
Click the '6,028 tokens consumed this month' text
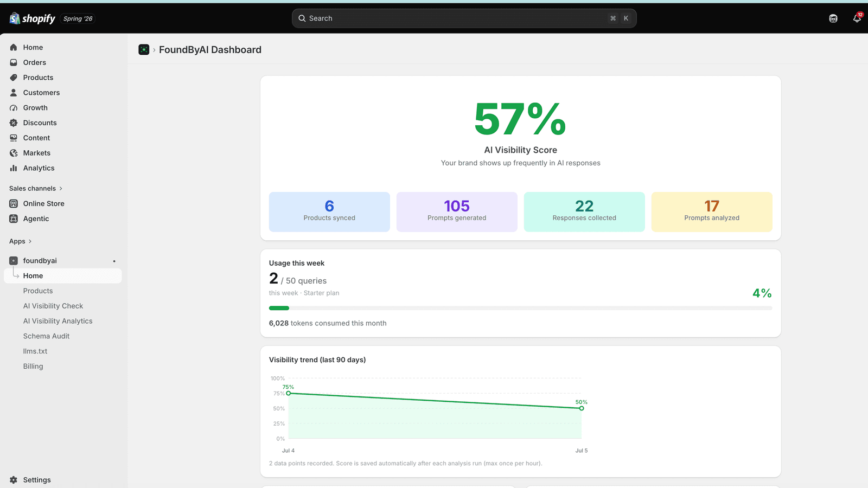click(328, 323)
